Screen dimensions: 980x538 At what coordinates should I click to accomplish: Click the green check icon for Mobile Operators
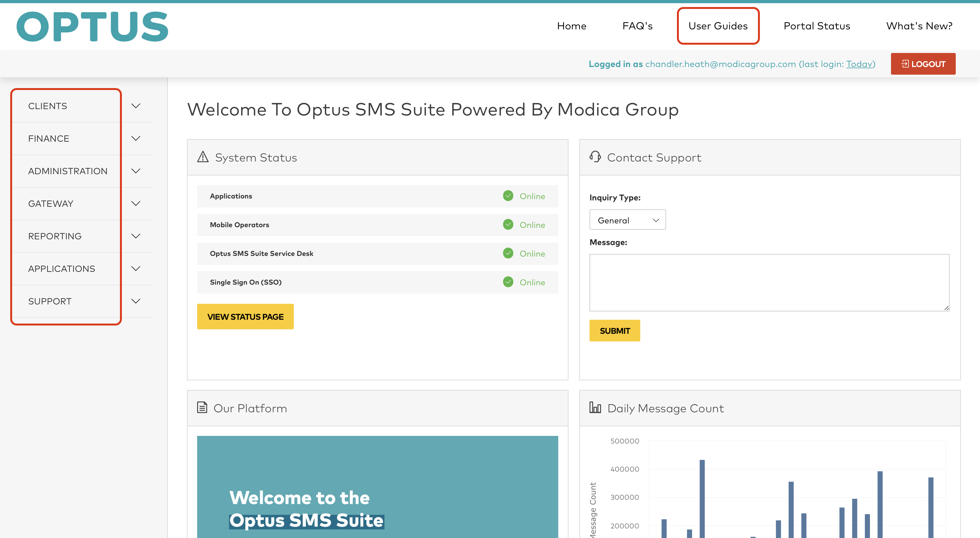pos(508,224)
